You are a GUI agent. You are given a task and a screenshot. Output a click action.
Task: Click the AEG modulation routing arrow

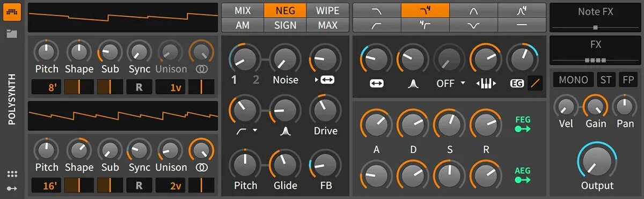point(522,180)
